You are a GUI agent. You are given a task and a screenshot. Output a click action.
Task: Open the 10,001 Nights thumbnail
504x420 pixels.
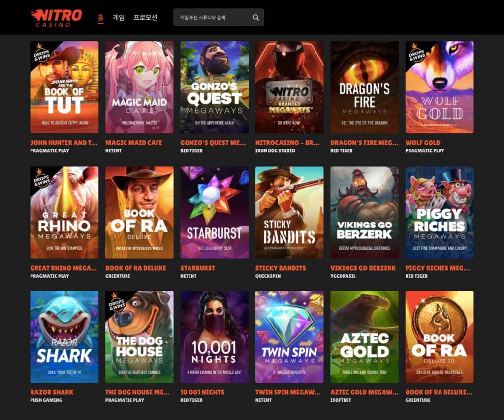pos(215,337)
